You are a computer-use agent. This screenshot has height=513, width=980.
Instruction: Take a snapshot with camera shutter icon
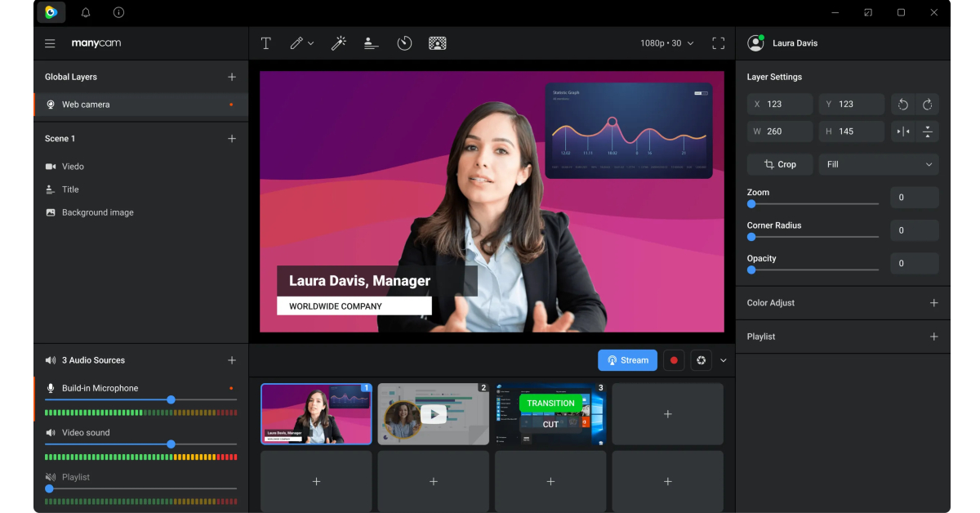(x=701, y=360)
